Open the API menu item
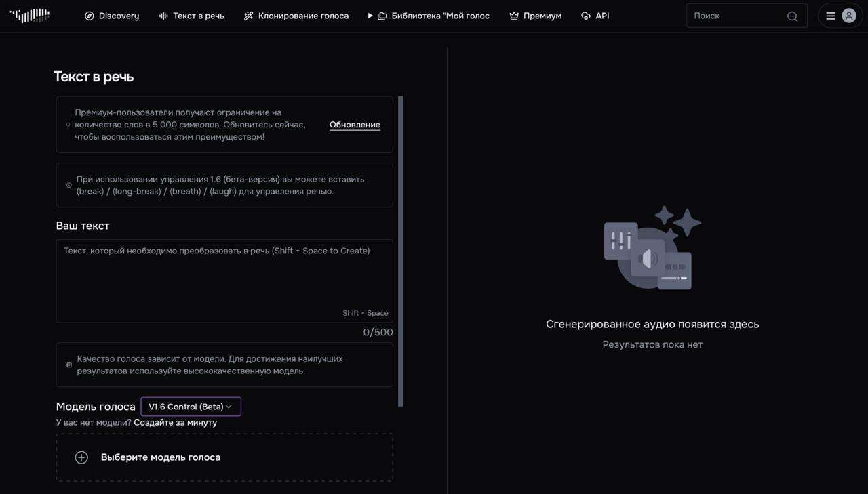This screenshot has height=494, width=868. 595,16
